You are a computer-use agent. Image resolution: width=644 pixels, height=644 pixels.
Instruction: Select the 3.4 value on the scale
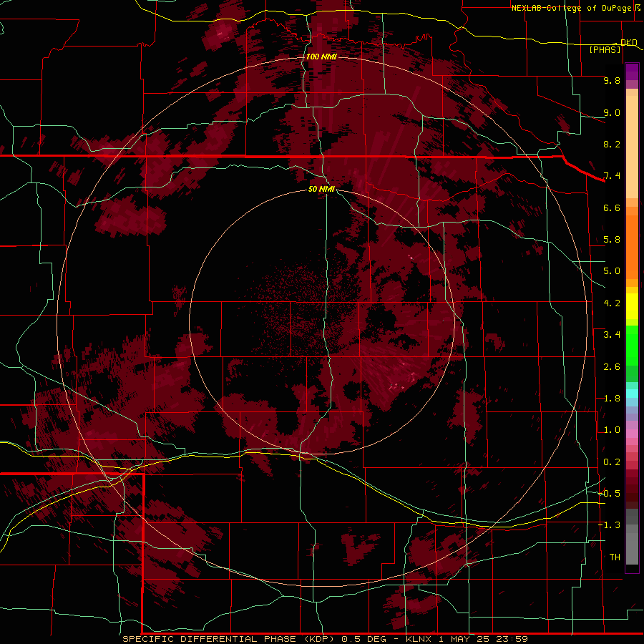[612, 335]
